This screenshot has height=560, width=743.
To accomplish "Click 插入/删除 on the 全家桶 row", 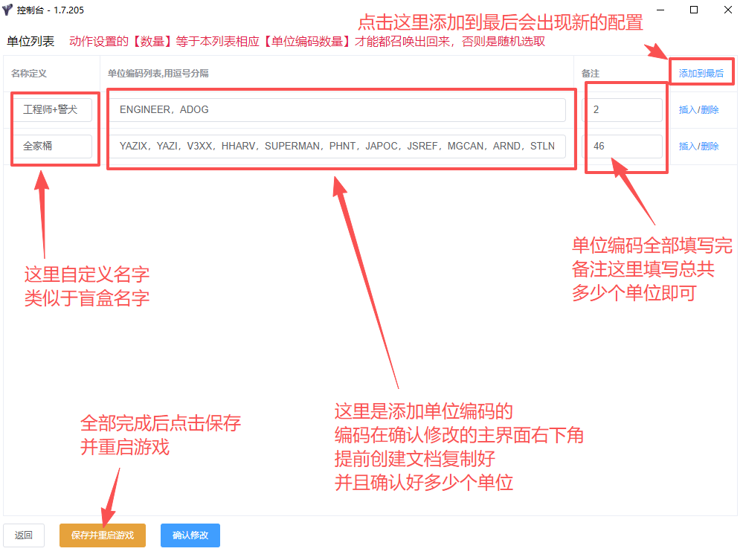I will tap(700, 146).
